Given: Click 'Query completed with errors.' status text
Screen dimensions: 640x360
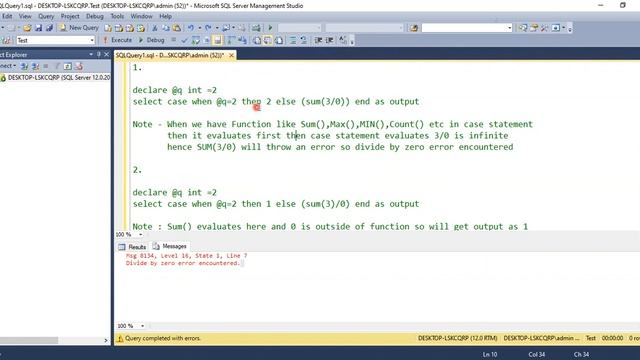Looking at the screenshot, I should (x=162, y=338).
